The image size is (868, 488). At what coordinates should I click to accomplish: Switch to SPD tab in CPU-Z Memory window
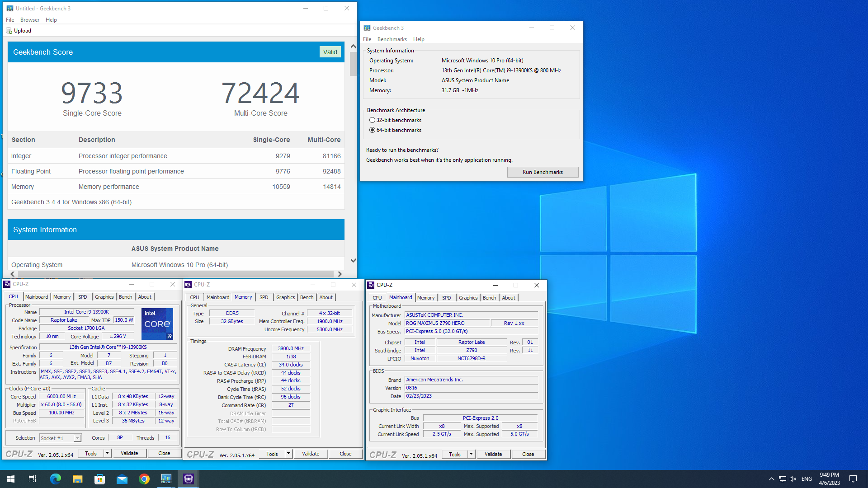(264, 297)
